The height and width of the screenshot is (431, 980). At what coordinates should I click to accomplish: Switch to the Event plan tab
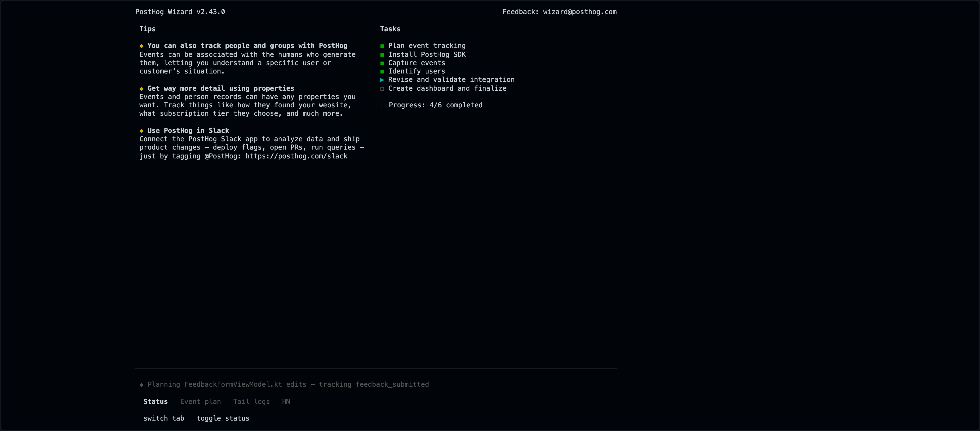pos(200,401)
